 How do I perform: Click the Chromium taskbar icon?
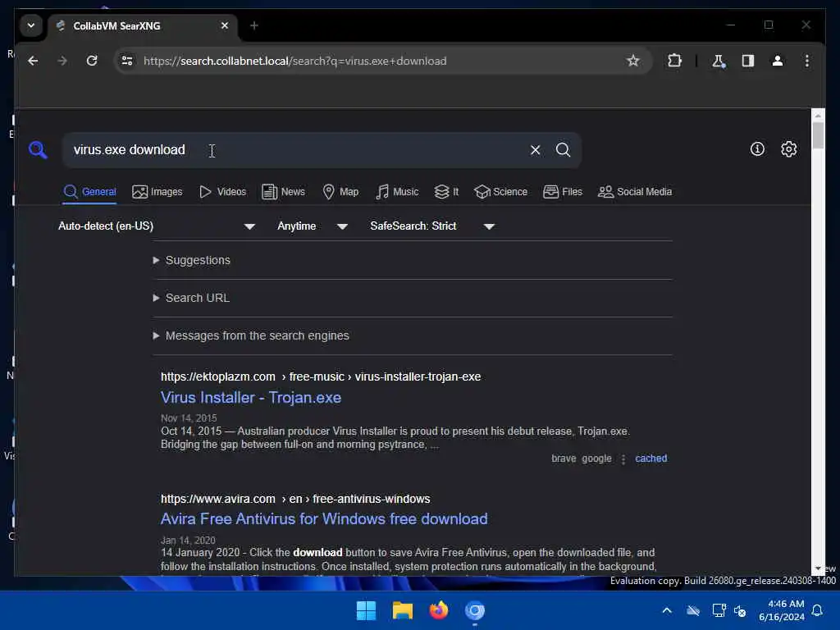(x=475, y=610)
